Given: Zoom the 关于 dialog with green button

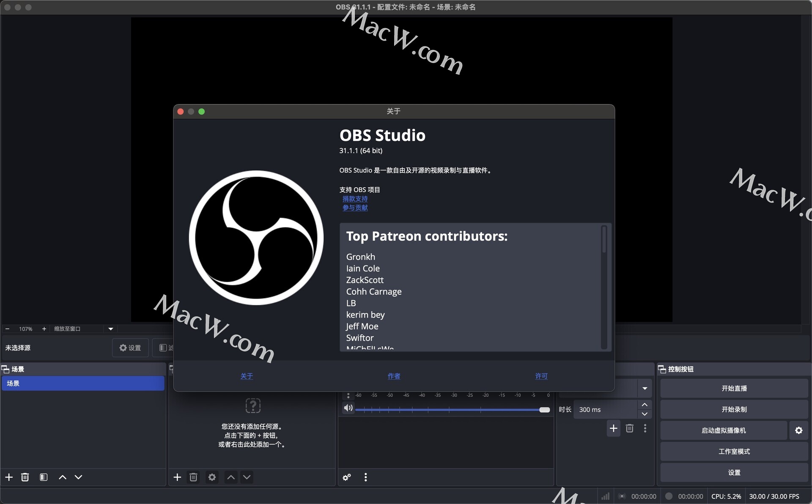Looking at the screenshot, I should (202, 112).
